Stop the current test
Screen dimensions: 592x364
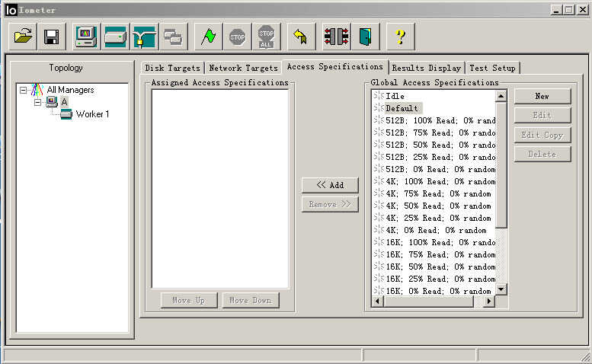pyautogui.click(x=237, y=37)
